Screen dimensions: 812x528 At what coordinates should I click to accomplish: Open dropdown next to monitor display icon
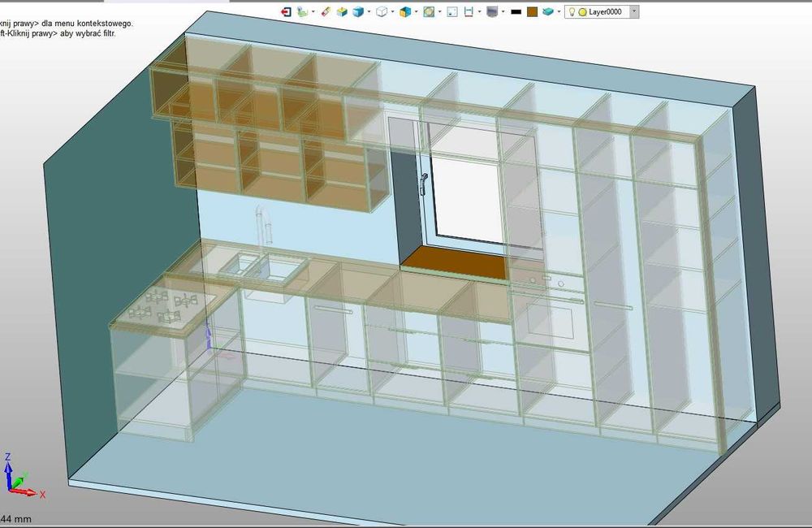[x=503, y=11]
